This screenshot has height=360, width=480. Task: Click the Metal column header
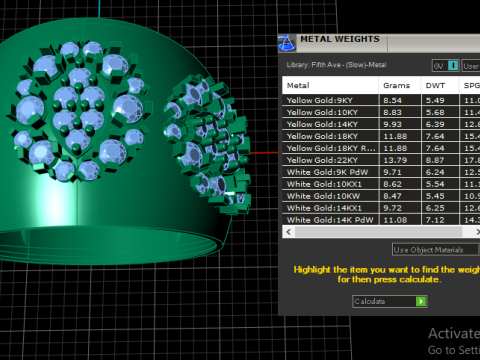[x=330, y=85]
